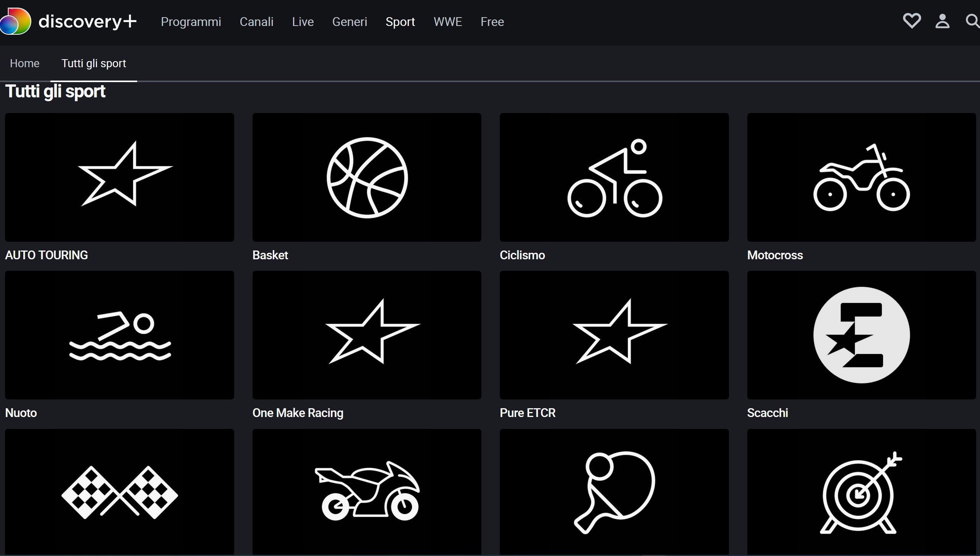Viewport: 980px width, 556px height.
Task: Click the Pure ETCR label
Action: [x=528, y=412]
